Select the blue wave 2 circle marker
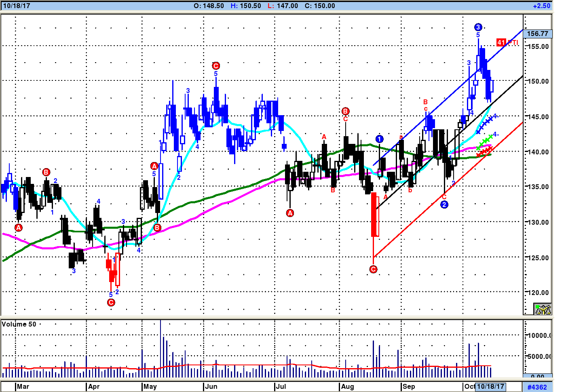Screen dimensions: 566x392 click(x=444, y=204)
